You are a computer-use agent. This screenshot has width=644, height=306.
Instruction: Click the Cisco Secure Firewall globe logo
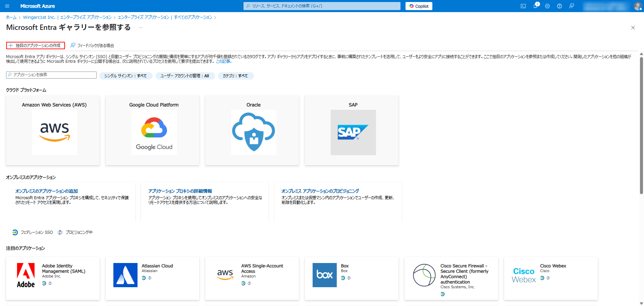click(x=424, y=275)
